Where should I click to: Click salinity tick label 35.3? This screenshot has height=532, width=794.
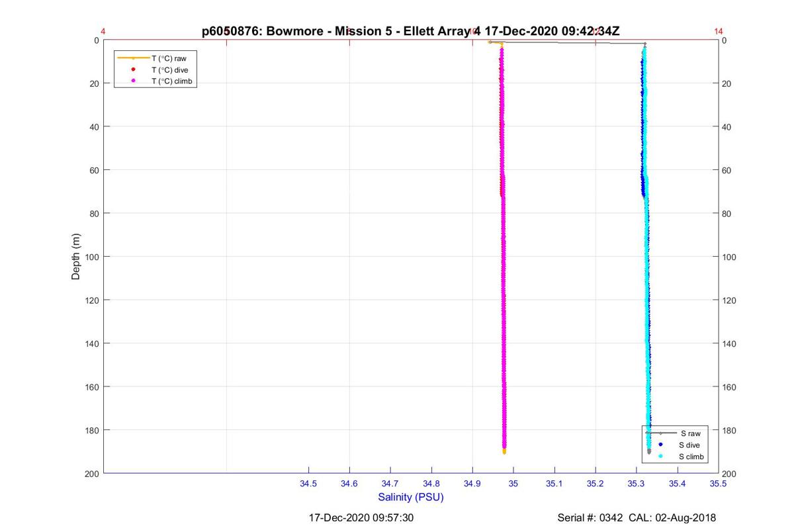click(x=637, y=484)
